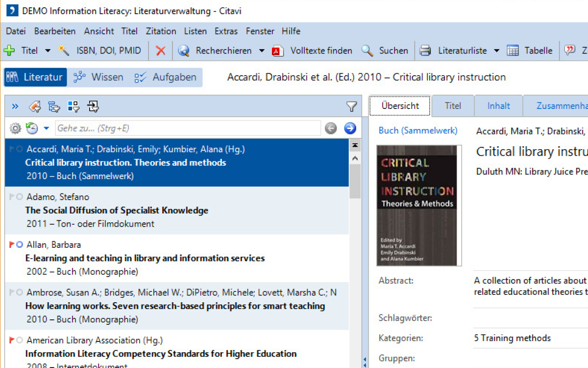Click the Gehe zu search input field
Image resolution: width=588 pixels, height=368 pixels.
click(188, 129)
